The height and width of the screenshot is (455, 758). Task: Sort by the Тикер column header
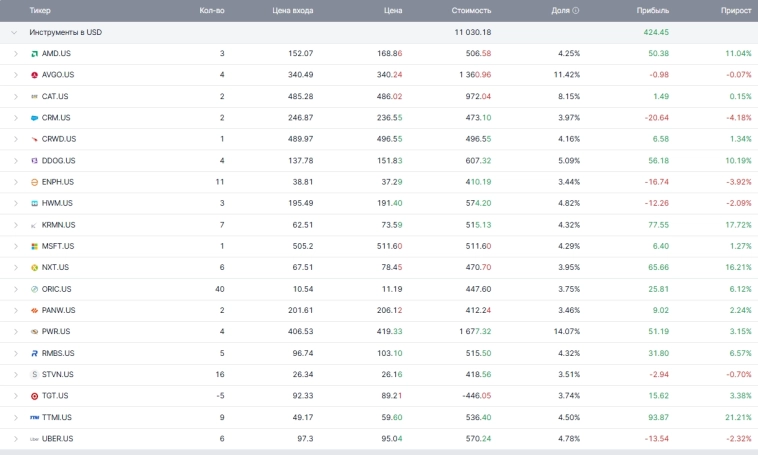coord(40,10)
